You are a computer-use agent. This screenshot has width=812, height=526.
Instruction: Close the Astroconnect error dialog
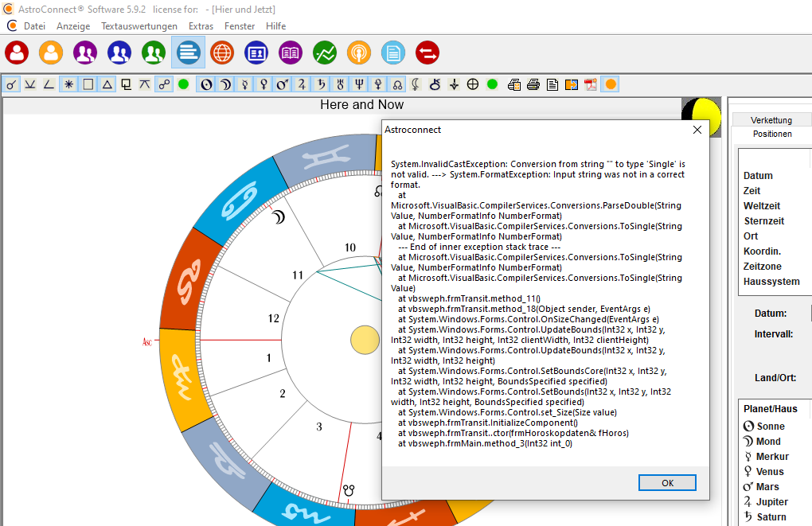tap(697, 130)
